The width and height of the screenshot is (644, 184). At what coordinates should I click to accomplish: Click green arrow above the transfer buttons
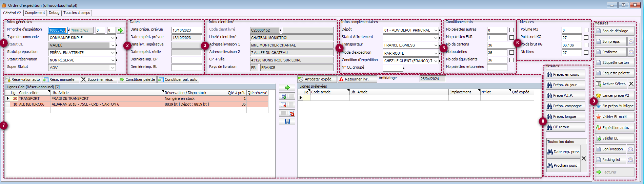(287, 88)
